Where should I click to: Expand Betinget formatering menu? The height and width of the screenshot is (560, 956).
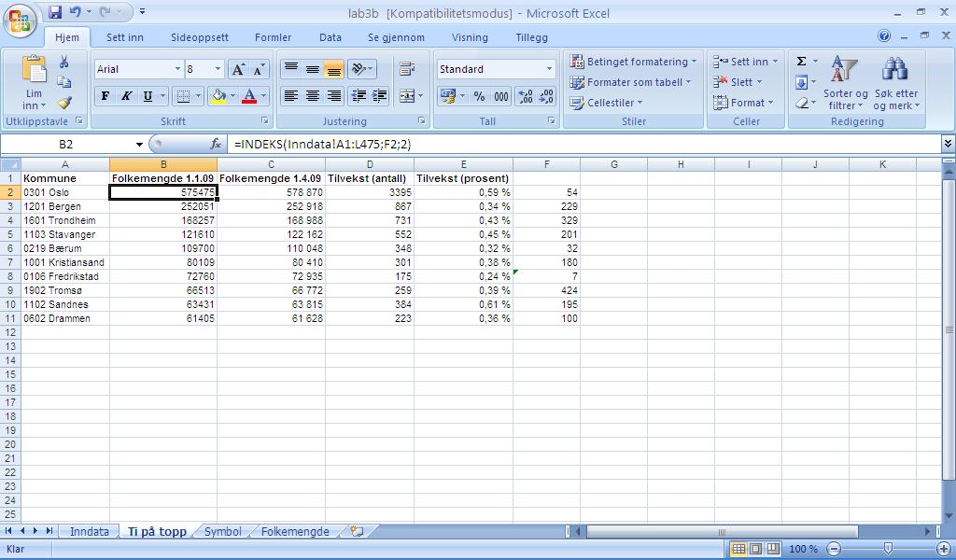[x=633, y=62]
